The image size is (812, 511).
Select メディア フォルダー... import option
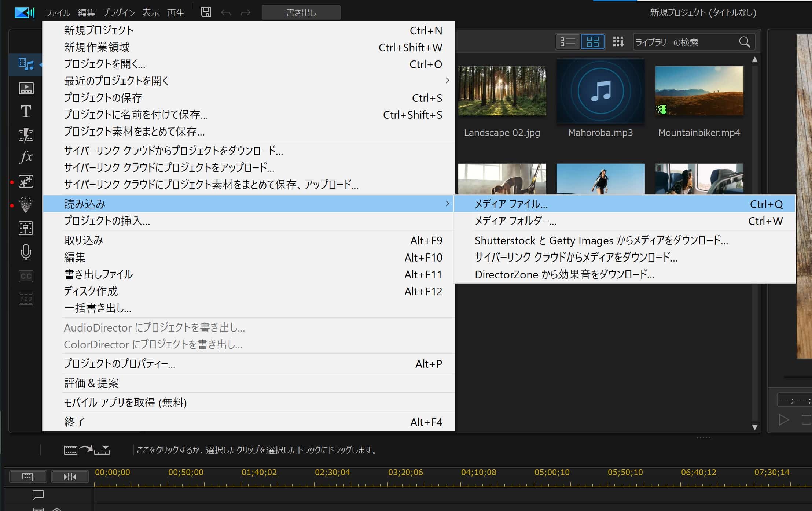pos(515,221)
